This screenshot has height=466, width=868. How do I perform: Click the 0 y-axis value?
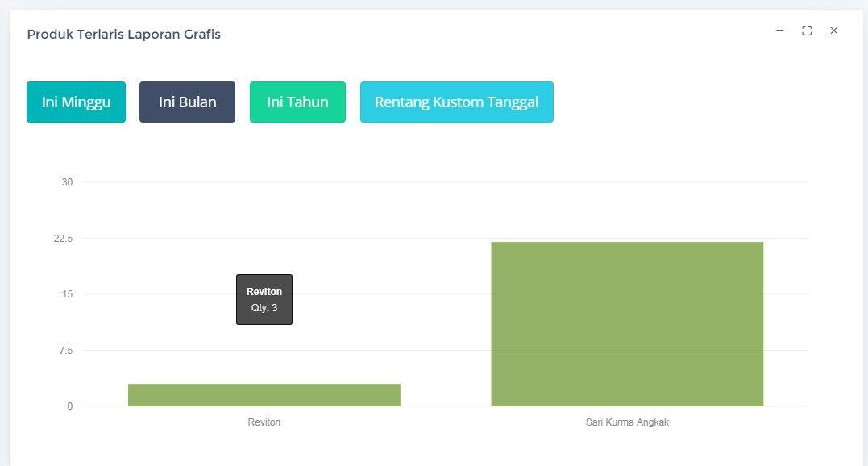70,406
